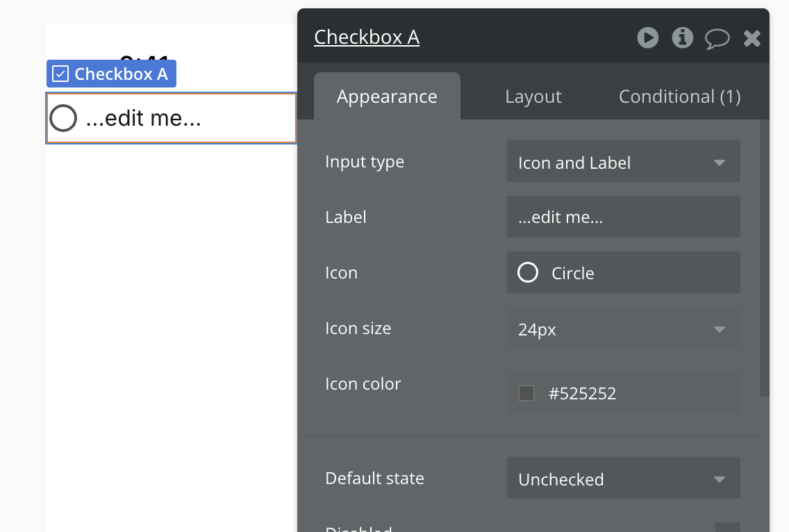Click the Circle icon preview in the Icon field
The height and width of the screenshot is (532, 789).
coord(528,272)
